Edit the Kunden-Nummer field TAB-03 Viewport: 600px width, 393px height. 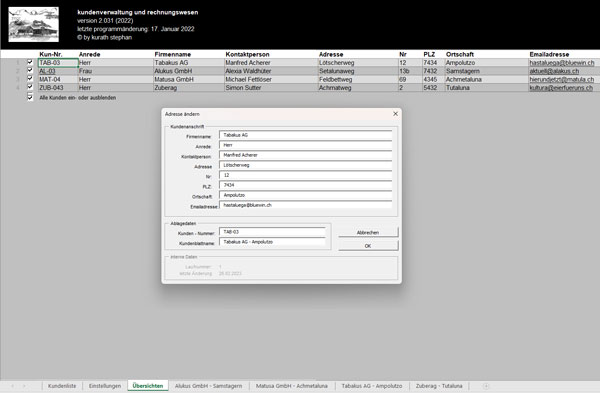pos(272,232)
